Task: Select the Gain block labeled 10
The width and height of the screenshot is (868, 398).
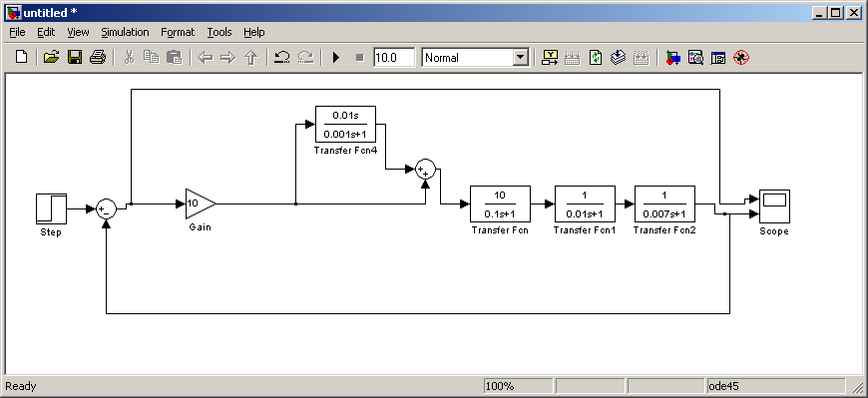Action: coord(201,203)
